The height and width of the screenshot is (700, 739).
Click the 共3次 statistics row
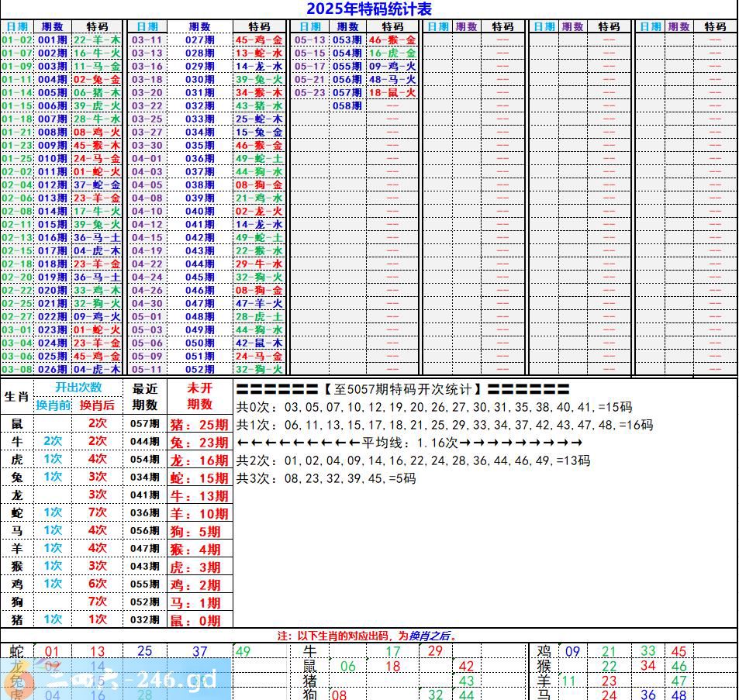pos(326,478)
